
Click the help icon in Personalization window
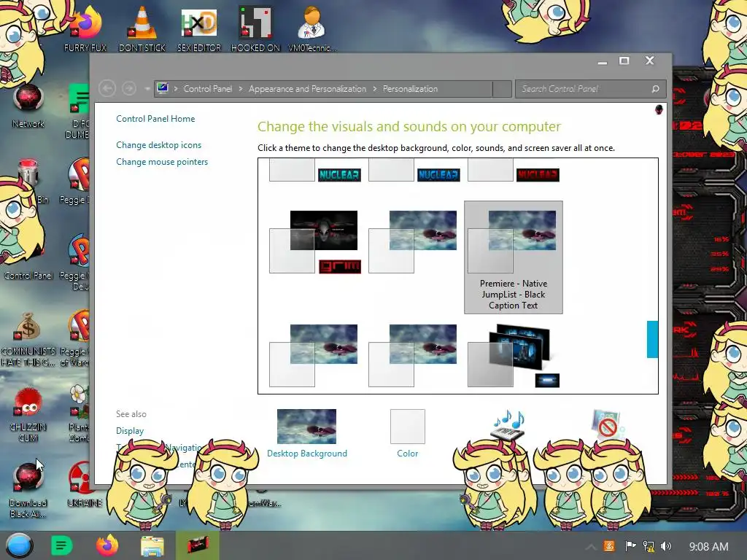click(x=659, y=109)
